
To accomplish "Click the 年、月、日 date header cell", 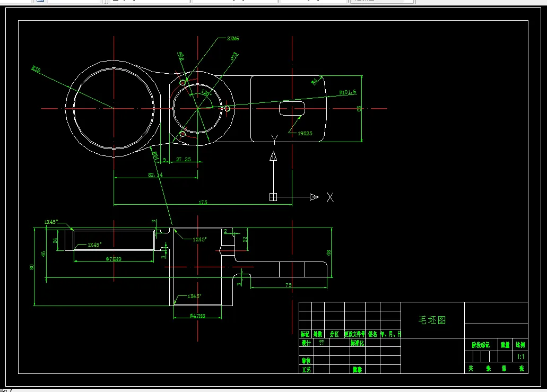I will (390, 334).
